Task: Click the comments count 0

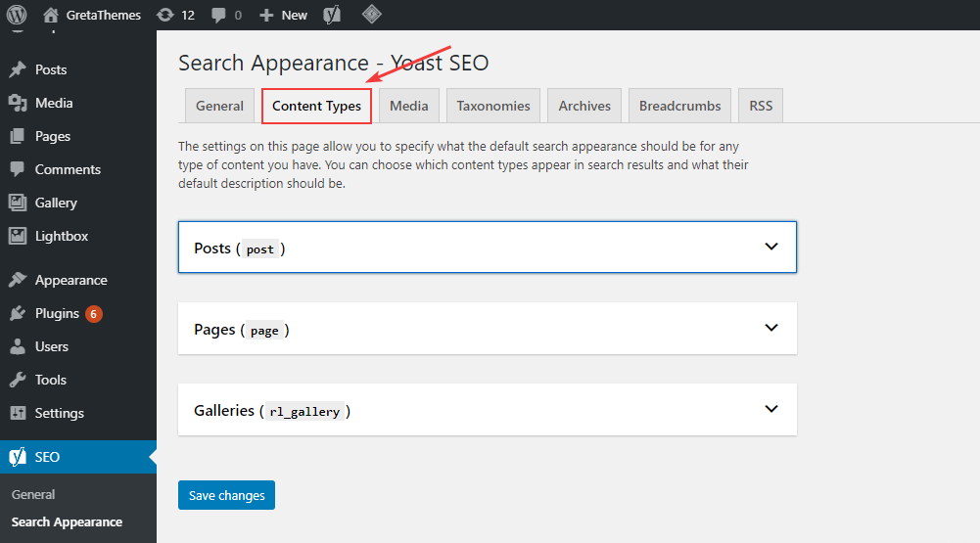Action: tap(238, 15)
